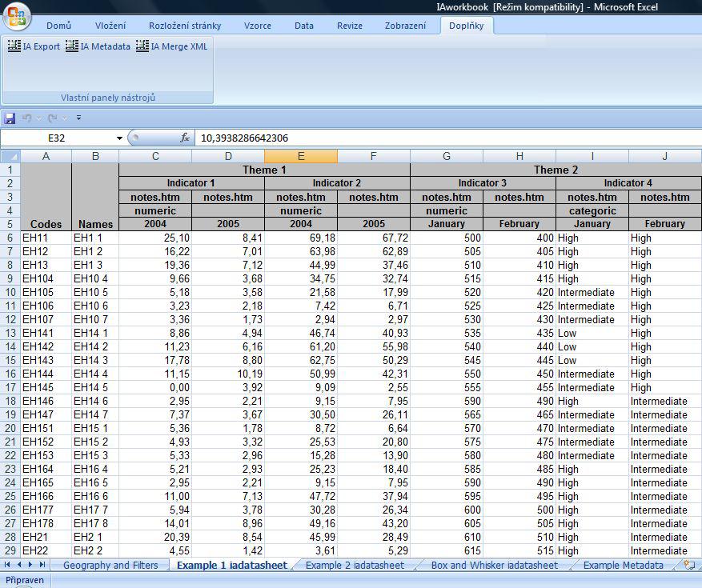The width and height of the screenshot is (702, 588).
Task: Select the Indicator 4 header cell
Action: point(628,183)
